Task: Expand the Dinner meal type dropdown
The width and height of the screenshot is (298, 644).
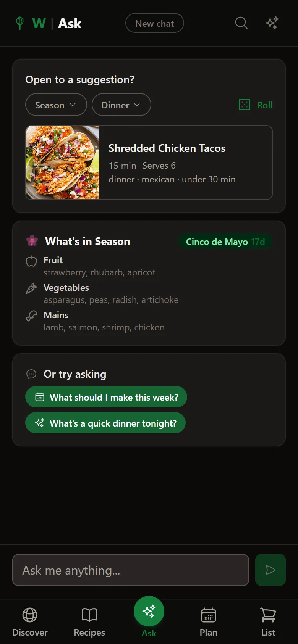Action: (121, 105)
